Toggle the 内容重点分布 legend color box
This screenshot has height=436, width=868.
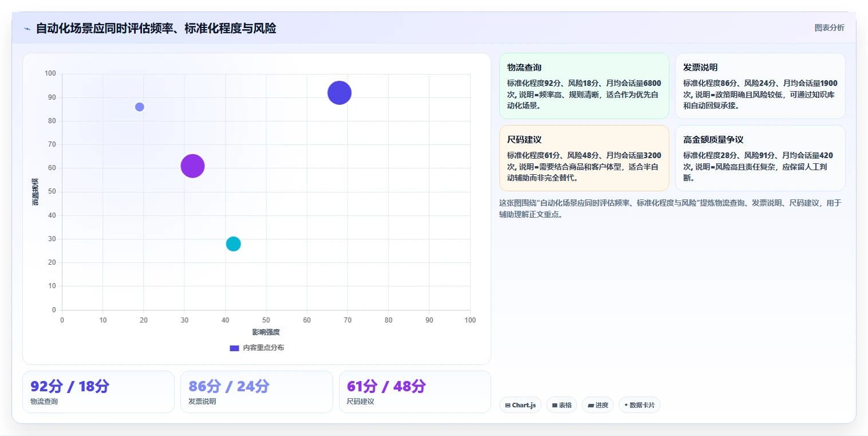[234, 348]
